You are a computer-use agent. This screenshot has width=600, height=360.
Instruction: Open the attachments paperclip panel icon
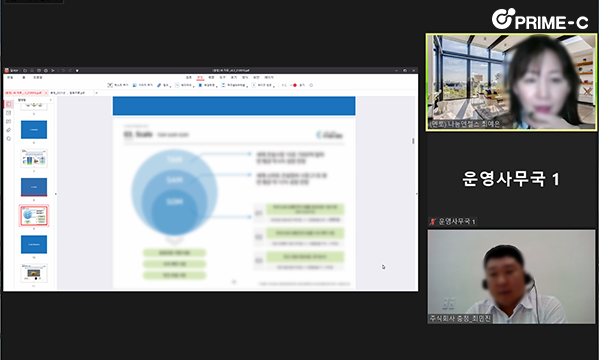pos(9,130)
